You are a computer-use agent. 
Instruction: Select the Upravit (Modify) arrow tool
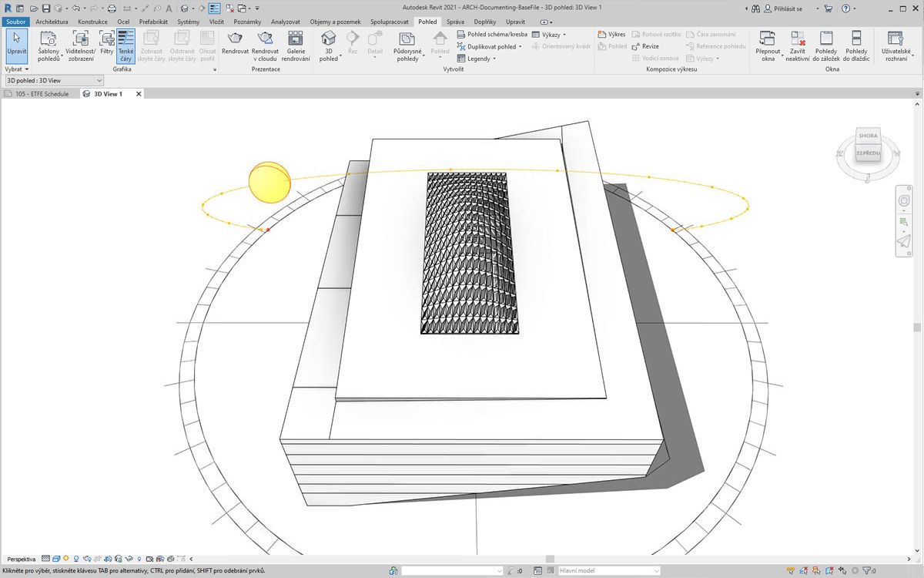[16, 46]
